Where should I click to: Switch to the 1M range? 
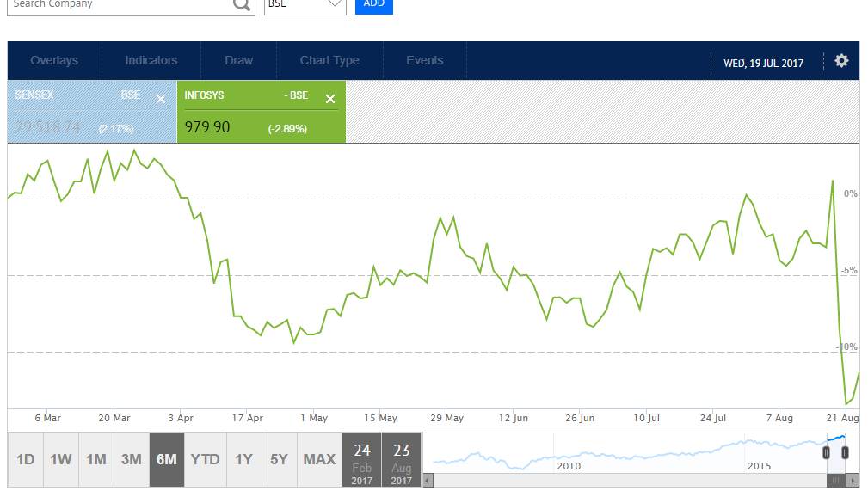click(x=95, y=460)
